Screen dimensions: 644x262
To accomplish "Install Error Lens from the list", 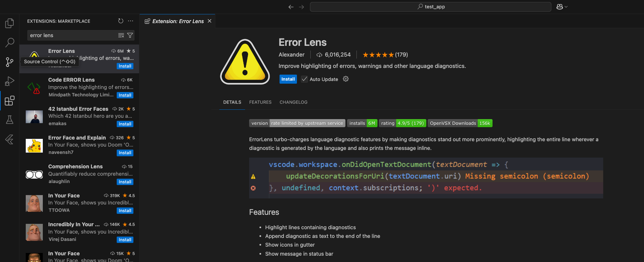I will (x=125, y=66).
